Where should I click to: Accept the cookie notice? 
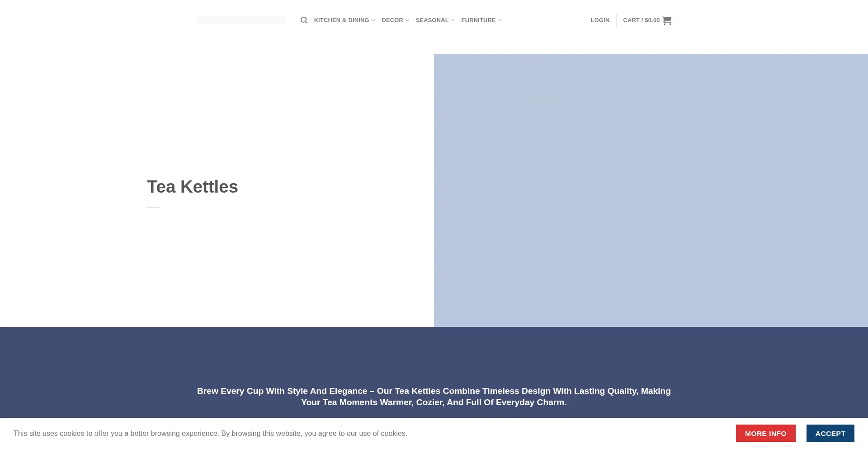[x=830, y=433]
